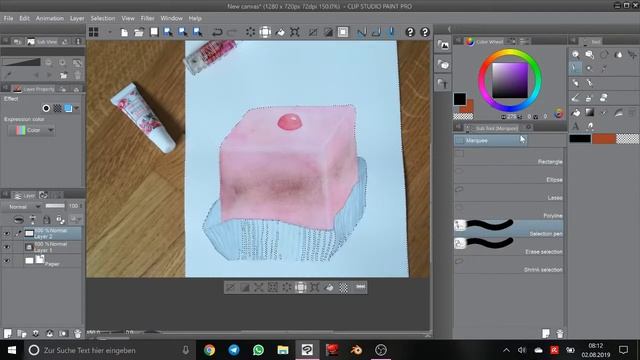The height and width of the screenshot is (360, 640).
Task: Hide Layer 2 with its eye icon
Action: [x=7, y=233]
